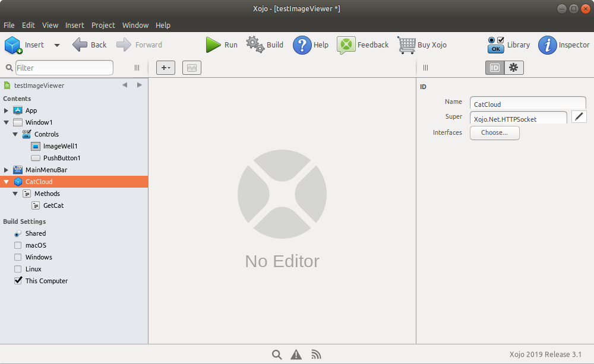This screenshot has height=364, width=594.
Task: Click the navigator filter magnifier icon
Action: click(10, 68)
